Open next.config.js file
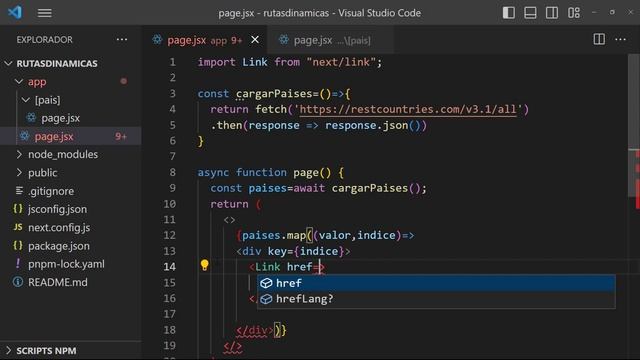Image resolution: width=640 pixels, height=360 pixels. tap(59, 227)
